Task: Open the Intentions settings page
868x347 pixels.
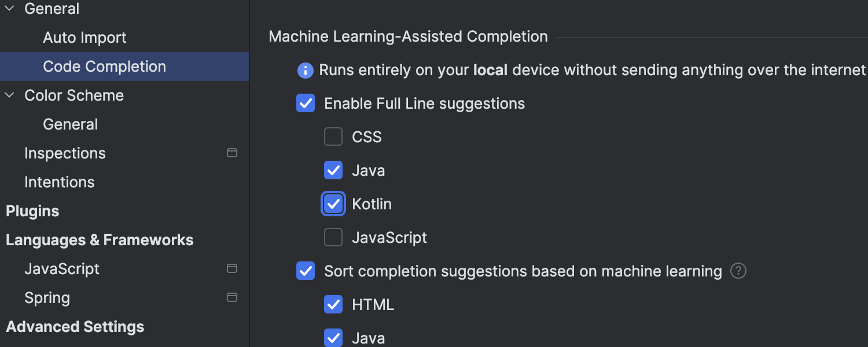Action: (x=59, y=182)
